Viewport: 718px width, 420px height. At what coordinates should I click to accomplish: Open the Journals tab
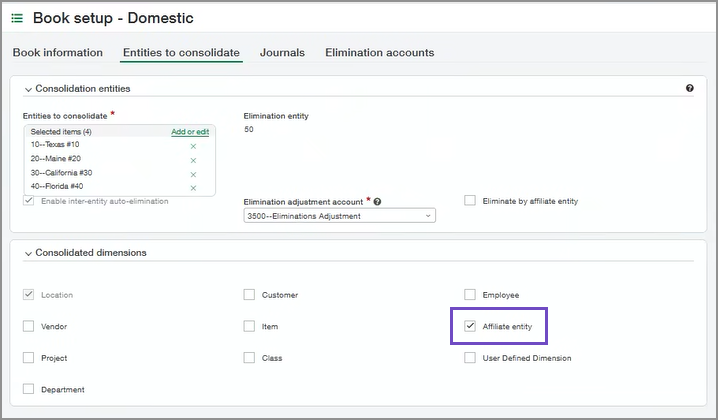pos(282,53)
